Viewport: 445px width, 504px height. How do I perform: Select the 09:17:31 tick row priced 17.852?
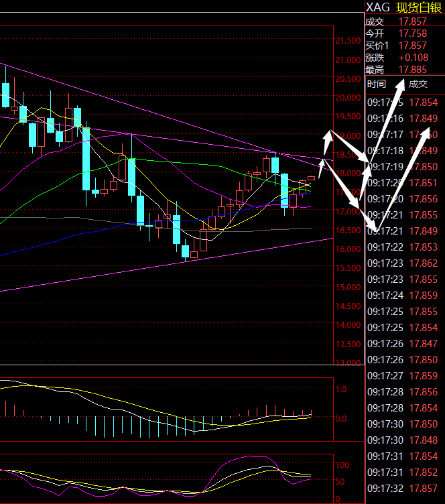(403, 472)
